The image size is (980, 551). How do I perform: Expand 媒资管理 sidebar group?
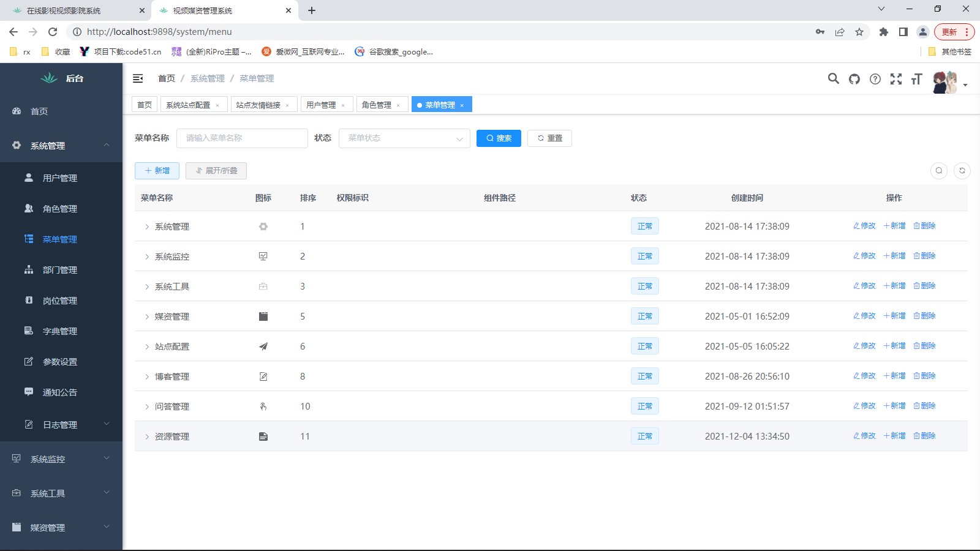(61, 527)
